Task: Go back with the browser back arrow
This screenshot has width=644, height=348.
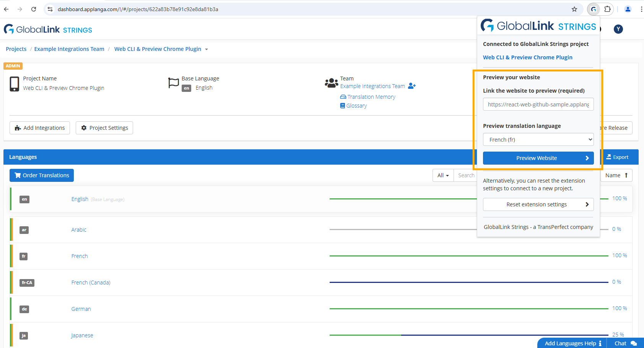Action: tap(6, 9)
